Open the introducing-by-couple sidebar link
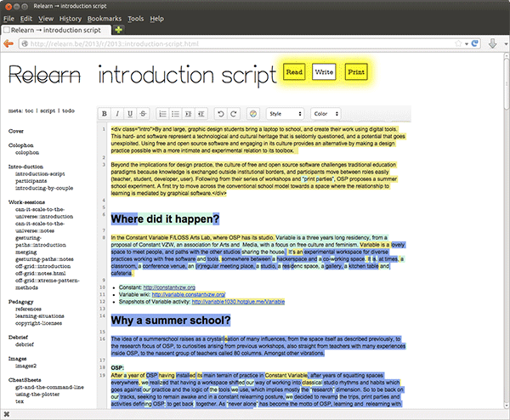 click(x=44, y=188)
